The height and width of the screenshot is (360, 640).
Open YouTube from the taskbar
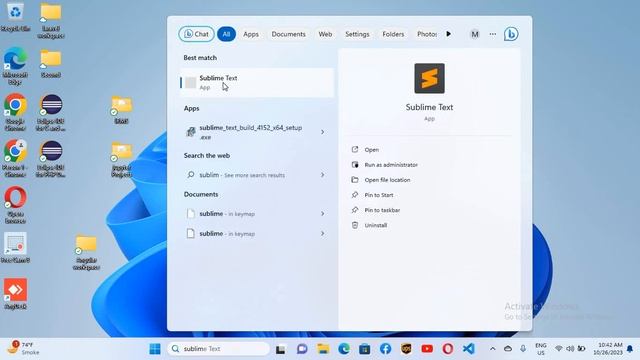coord(427,349)
